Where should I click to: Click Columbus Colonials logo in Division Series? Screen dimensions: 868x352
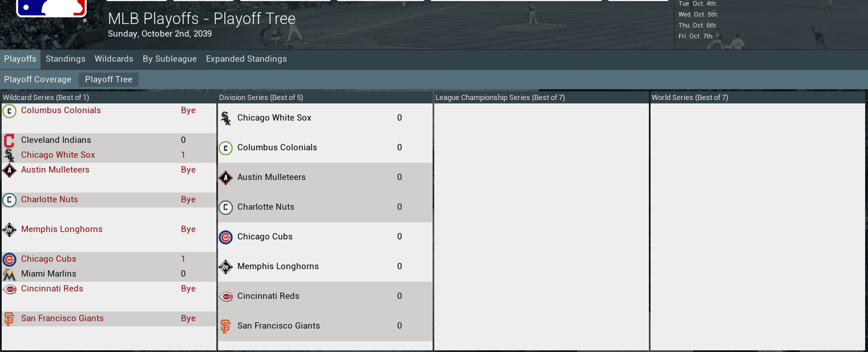pyautogui.click(x=226, y=148)
